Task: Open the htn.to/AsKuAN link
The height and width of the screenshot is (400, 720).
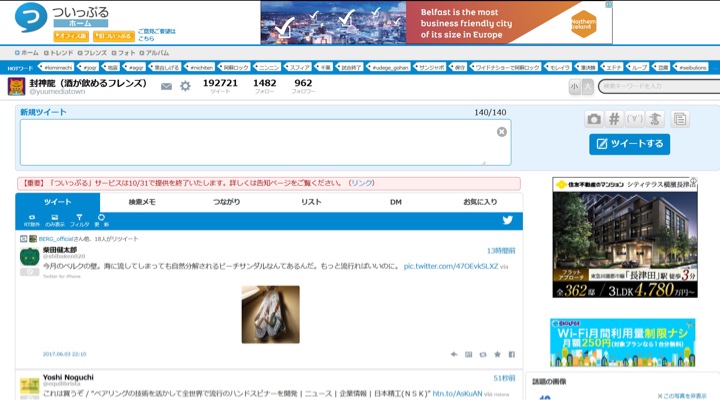Action: [457, 394]
